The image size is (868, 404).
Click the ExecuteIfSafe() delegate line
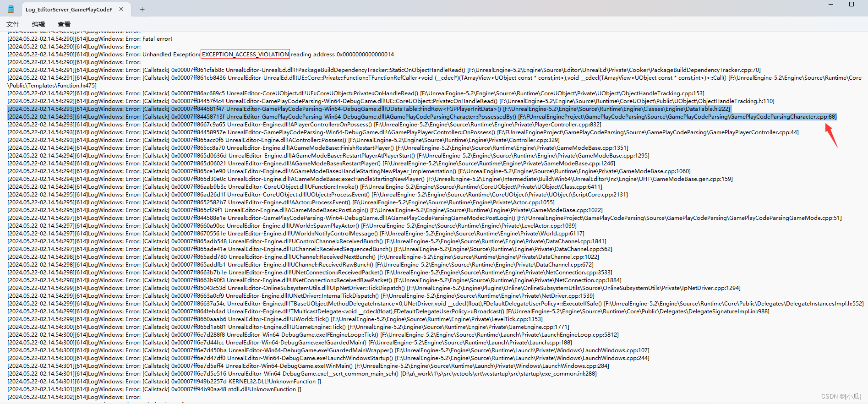(435, 304)
